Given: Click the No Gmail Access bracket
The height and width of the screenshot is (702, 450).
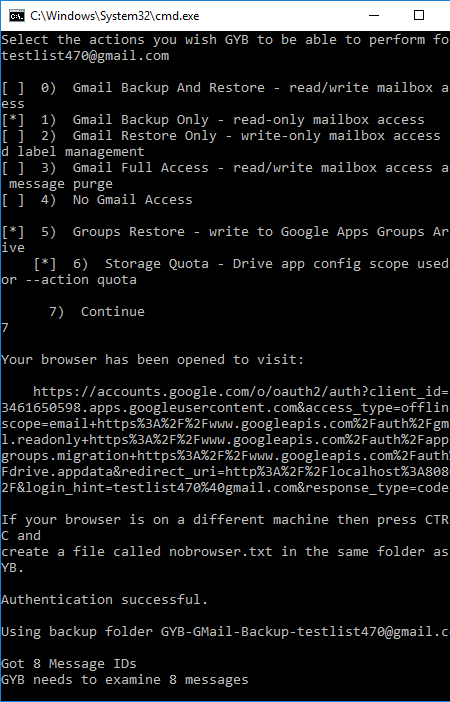Looking at the screenshot, I should tap(13, 200).
